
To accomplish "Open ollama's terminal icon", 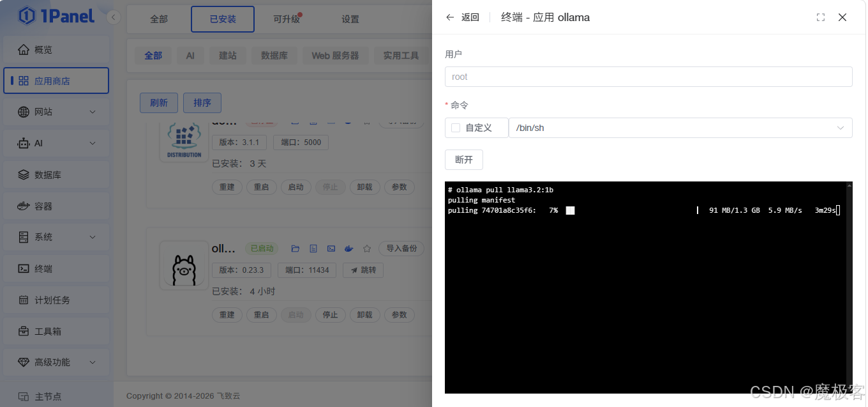I will coord(331,249).
